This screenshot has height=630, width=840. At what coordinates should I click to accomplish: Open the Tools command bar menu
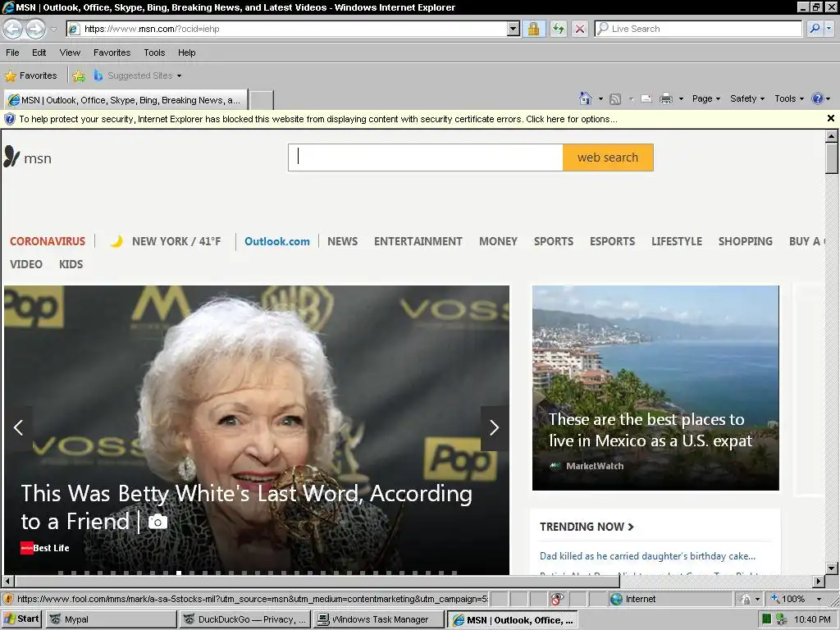coord(789,98)
